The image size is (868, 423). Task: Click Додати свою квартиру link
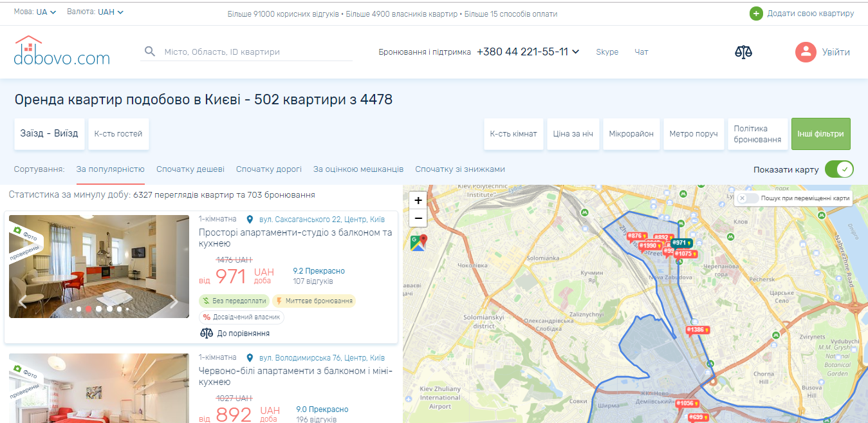[811, 14]
